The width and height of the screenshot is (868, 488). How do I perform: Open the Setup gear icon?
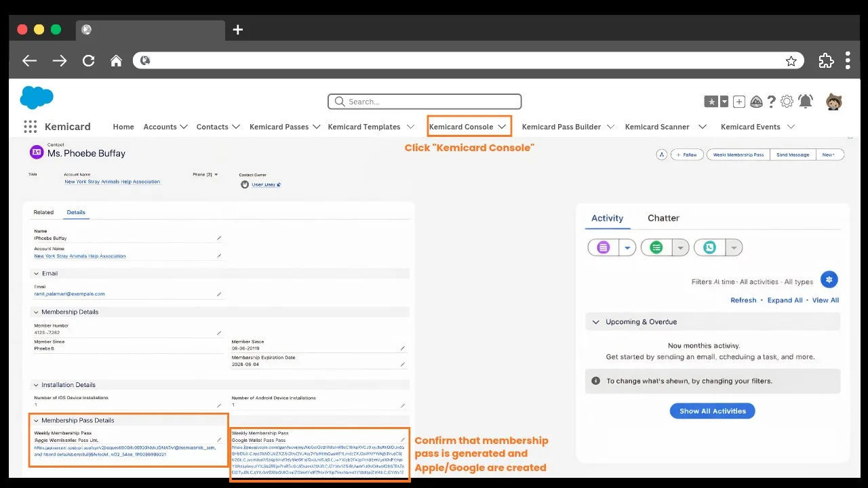787,102
